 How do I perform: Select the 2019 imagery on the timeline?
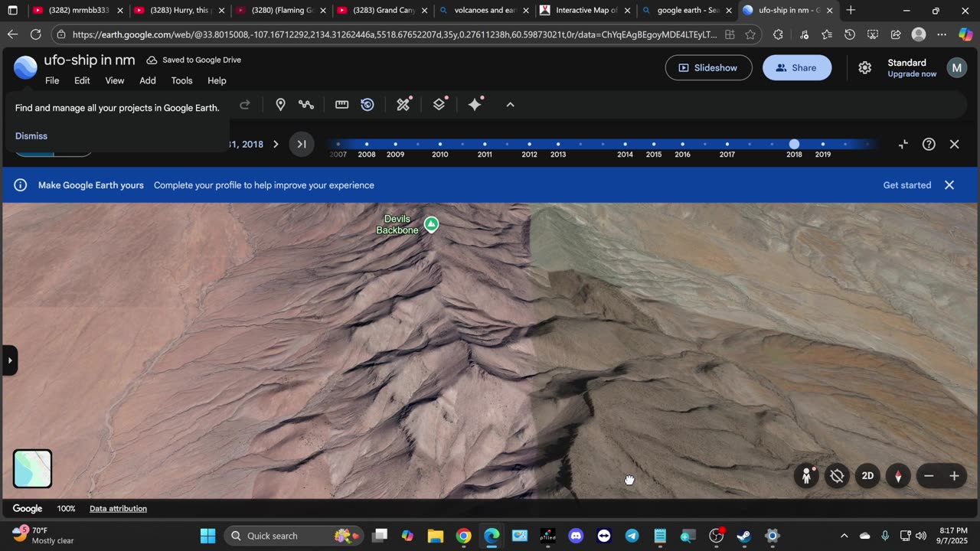pyautogui.click(x=823, y=144)
